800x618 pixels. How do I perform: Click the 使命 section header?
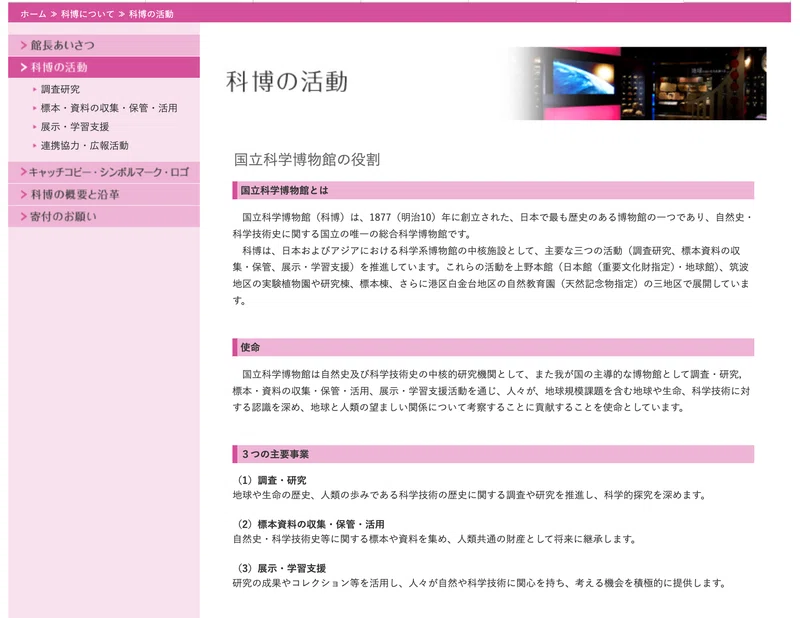pyautogui.click(x=493, y=348)
